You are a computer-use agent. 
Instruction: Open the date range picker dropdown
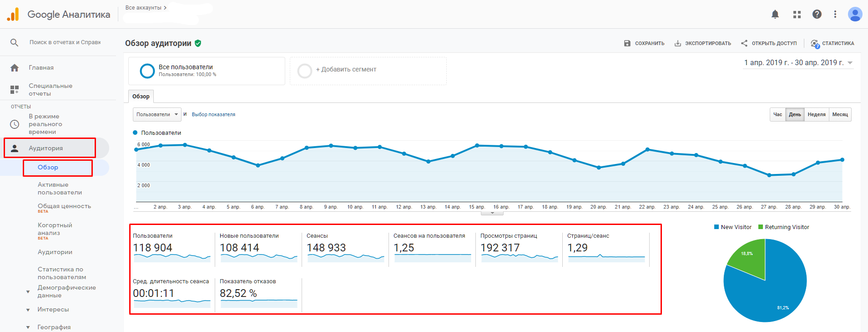point(798,63)
